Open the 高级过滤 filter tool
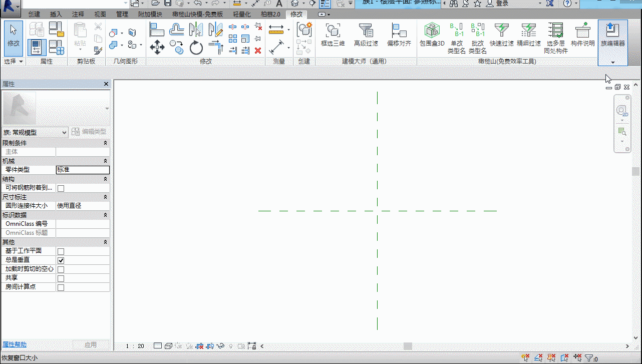Screen dimensions: 642x364 coord(366,35)
